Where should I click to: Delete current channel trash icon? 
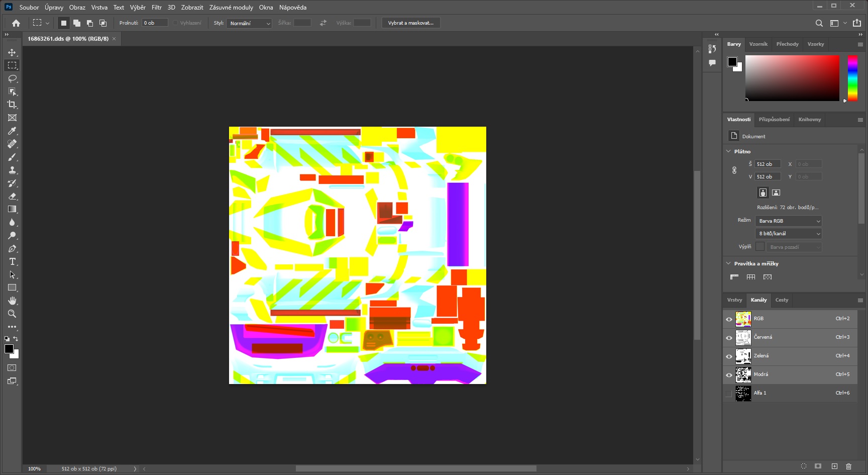point(849,466)
